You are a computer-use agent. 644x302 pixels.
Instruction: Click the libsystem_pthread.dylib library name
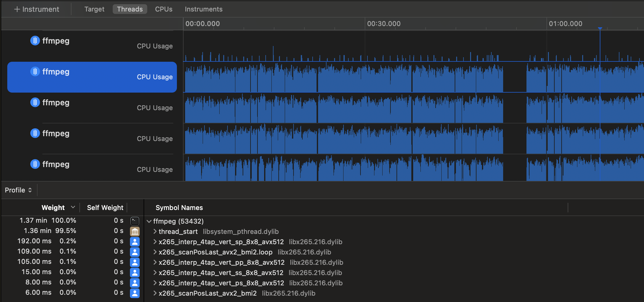(x=241, y=231)
